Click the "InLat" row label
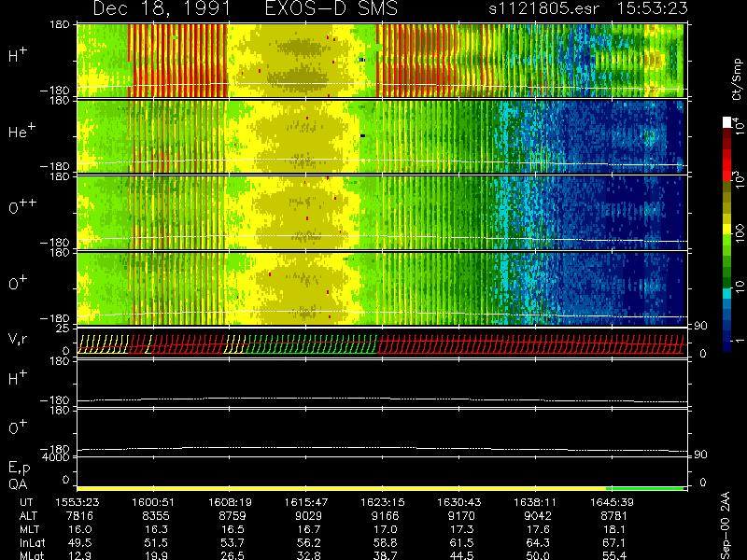The image size is (747, 560). tap(33, 542)
